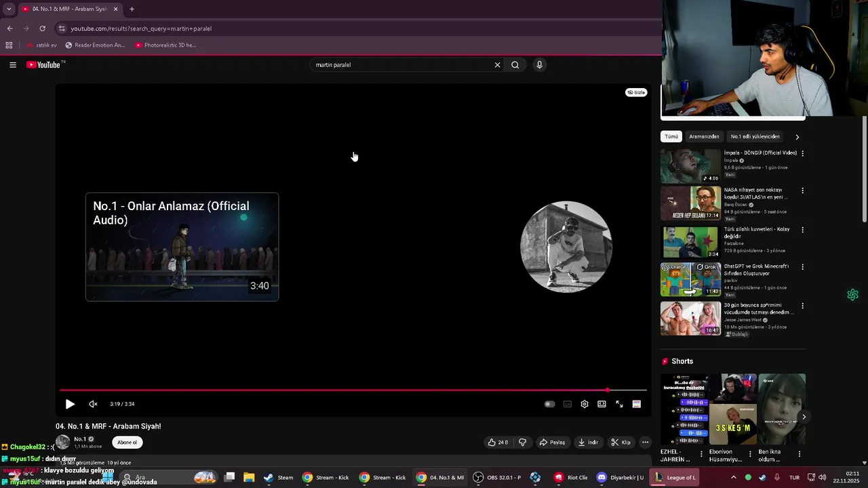The width and height of the screenshot is (868, 488).
Task: Open tab search dropdown arrow in Chrome
Action: click(8, 9)
